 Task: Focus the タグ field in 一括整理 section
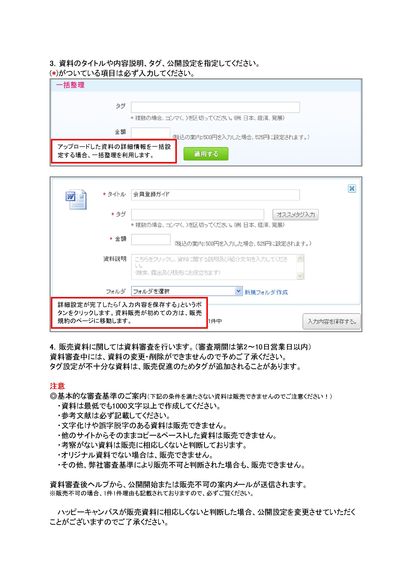(215, 107)
